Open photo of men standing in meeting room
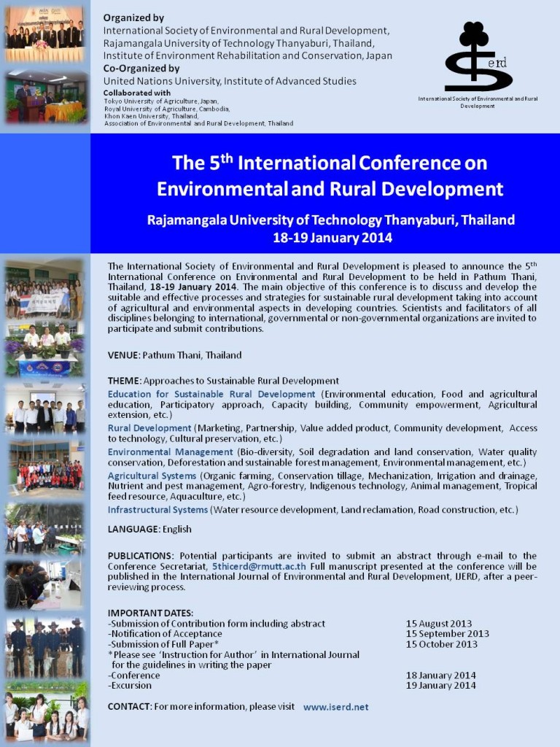This screenshot has height=747, width=560. click(46, 409)
